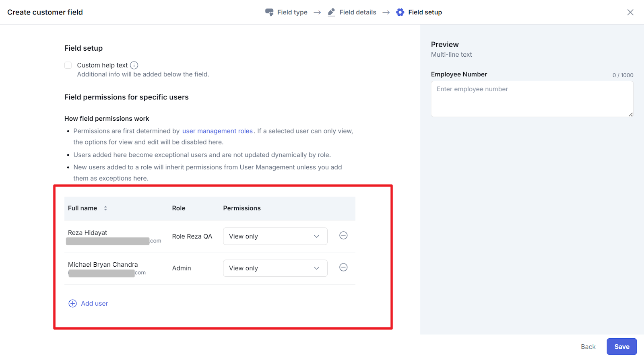Click the Field setup gear icon
This screenshot has height=362, width=644.
400,12
